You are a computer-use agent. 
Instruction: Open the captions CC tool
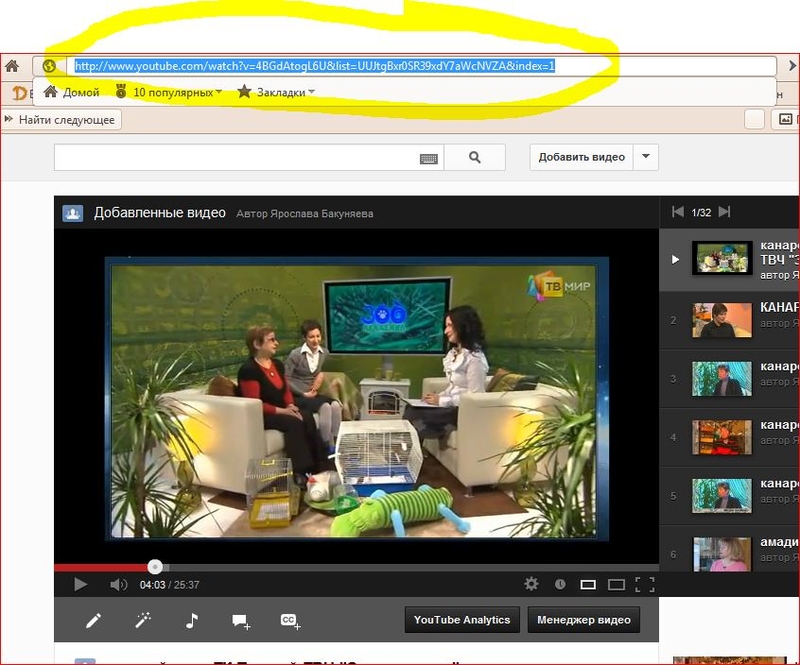(x=290, y=621)
